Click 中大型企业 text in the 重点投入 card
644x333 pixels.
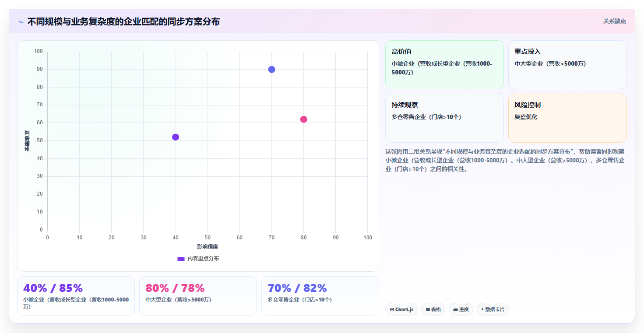[550, 63]
